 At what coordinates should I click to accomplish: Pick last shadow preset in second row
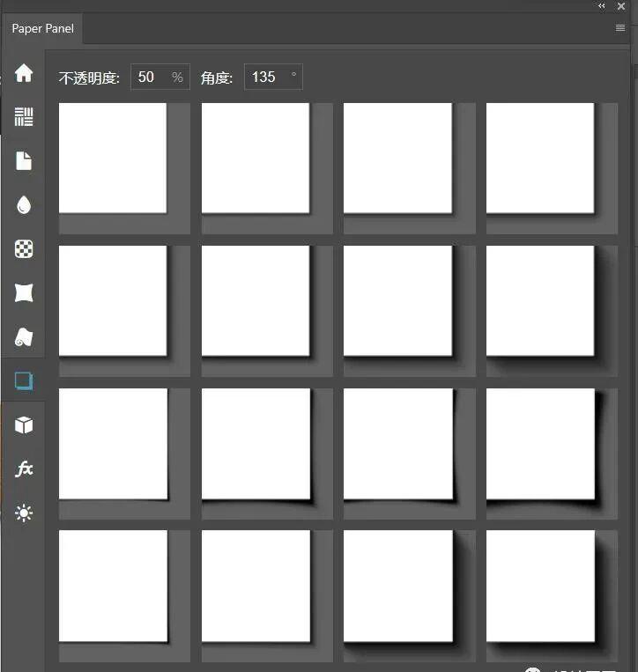tap(552, 311)
